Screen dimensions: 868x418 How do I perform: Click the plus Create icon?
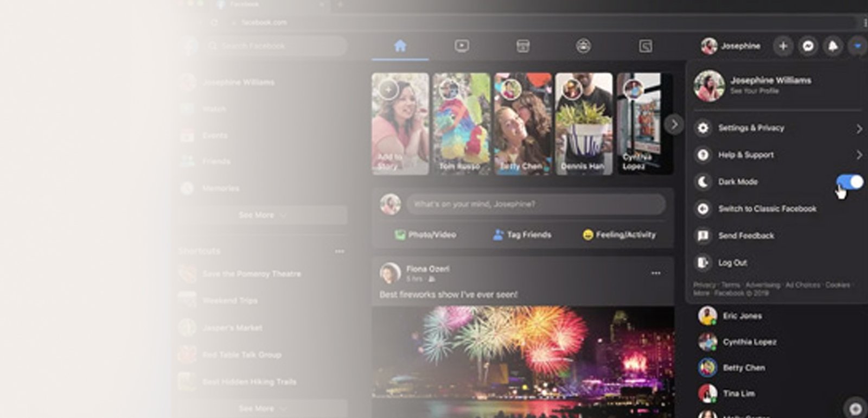coord(783,46)
